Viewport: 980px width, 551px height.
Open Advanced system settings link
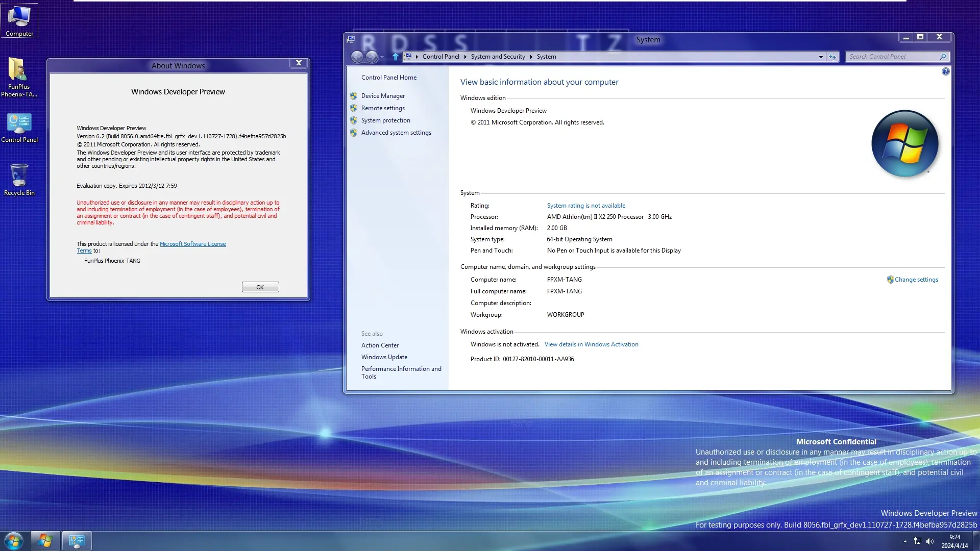(396, 133)
